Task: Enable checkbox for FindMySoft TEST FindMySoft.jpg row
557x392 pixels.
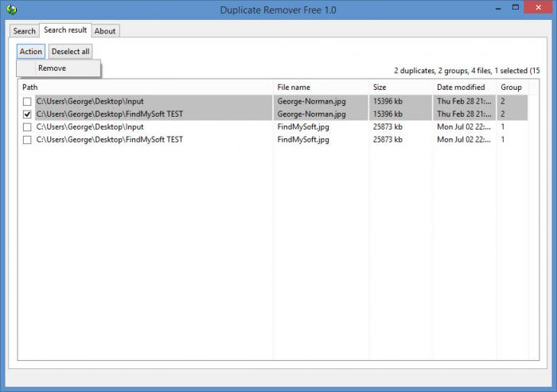Action: click(x=27, y=140)
